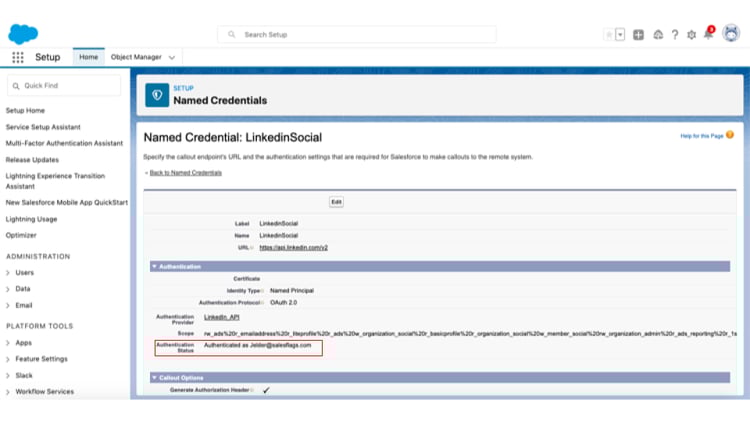The height and width of the screenshot is (421, 750).
Task: Expand the Workflow Services node
Action: [x=8, y=392]
